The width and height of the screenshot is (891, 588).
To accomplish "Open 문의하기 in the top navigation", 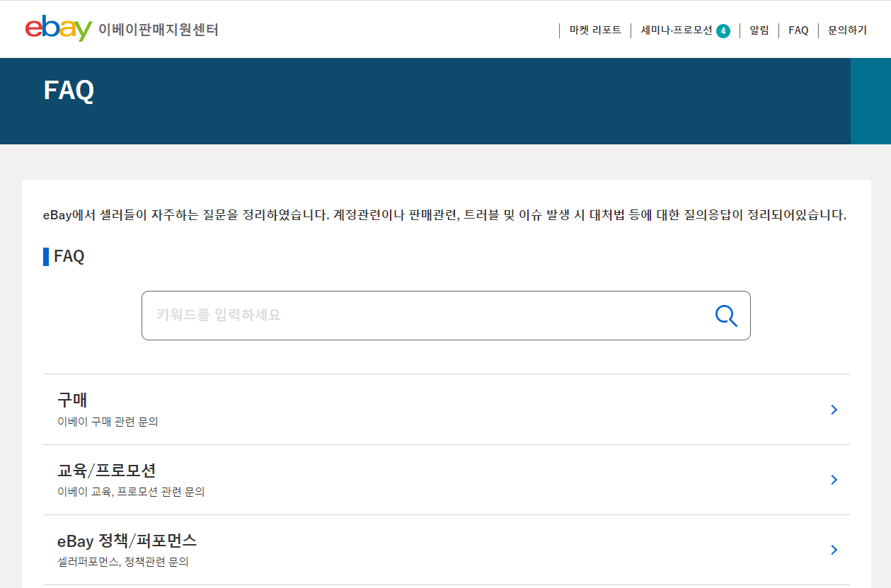I will pyautogui.click(x=847, y=30).
